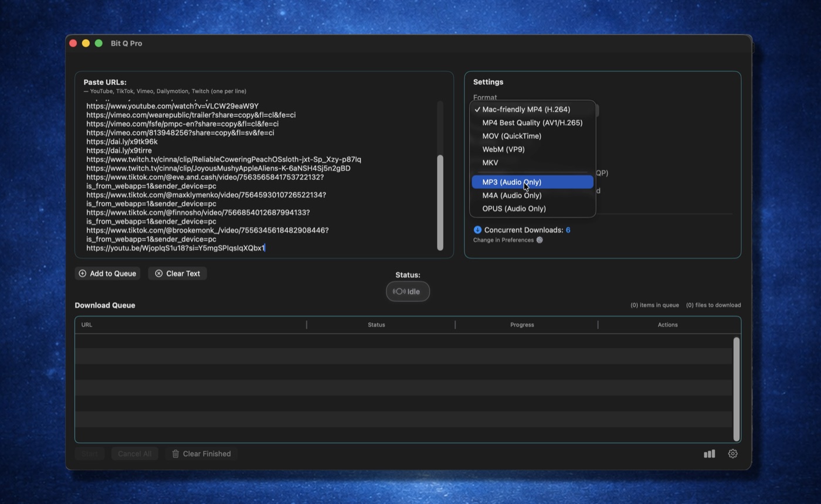Click Clear Finished button
The height and width of the screenshot is (504, 821).
click(201, 454)
